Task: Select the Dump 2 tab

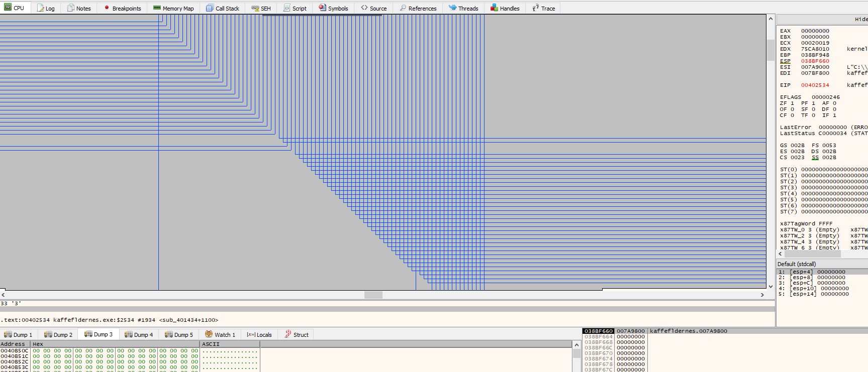Action: [58, 335]
